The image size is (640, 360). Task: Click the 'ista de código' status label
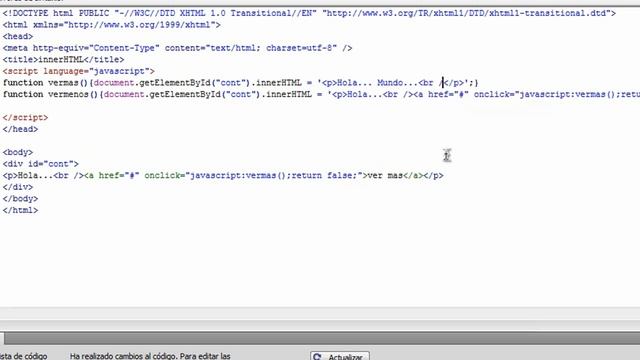[23, 356]
